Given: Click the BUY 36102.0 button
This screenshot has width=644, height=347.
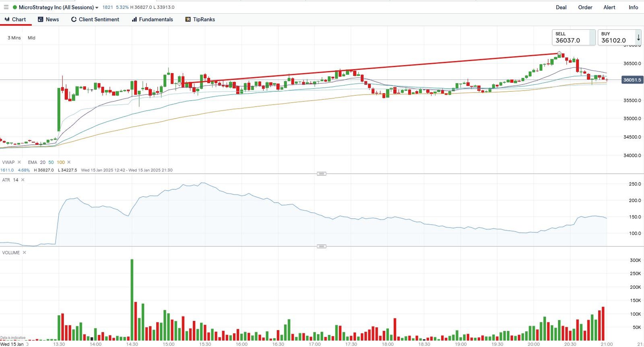Looking at the screenshot, I should pyautogui.click(x=616, y=37).
